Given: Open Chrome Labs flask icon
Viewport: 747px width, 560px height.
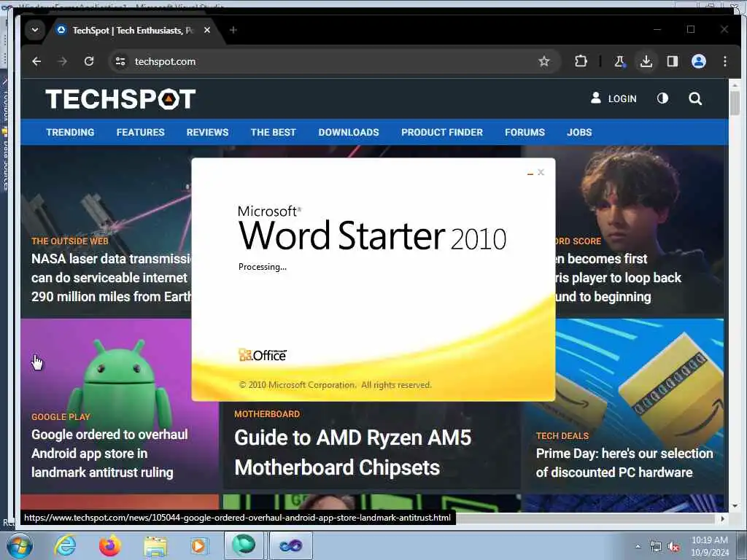Looking at the screenshot, I should coord(619,61).
